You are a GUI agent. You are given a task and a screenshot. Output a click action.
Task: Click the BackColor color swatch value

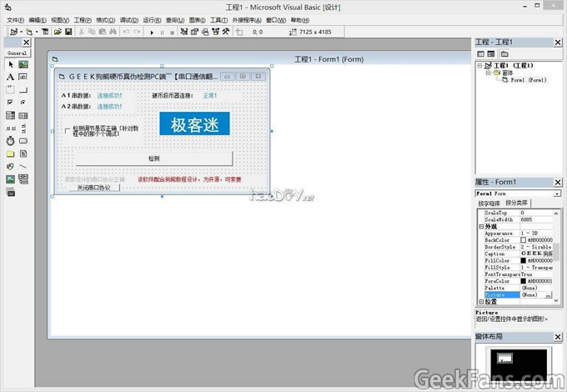click(524, 240)
